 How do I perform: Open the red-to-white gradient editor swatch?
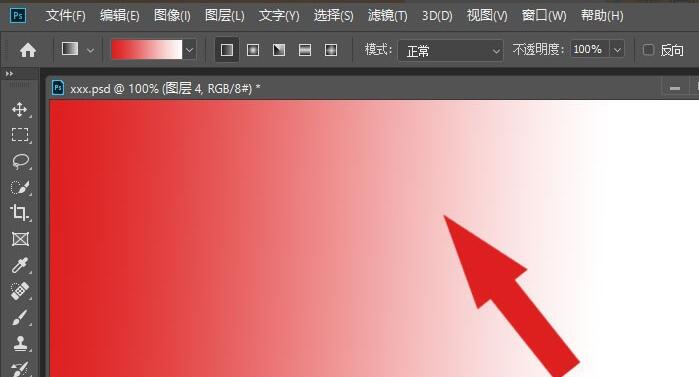(147, 49)
